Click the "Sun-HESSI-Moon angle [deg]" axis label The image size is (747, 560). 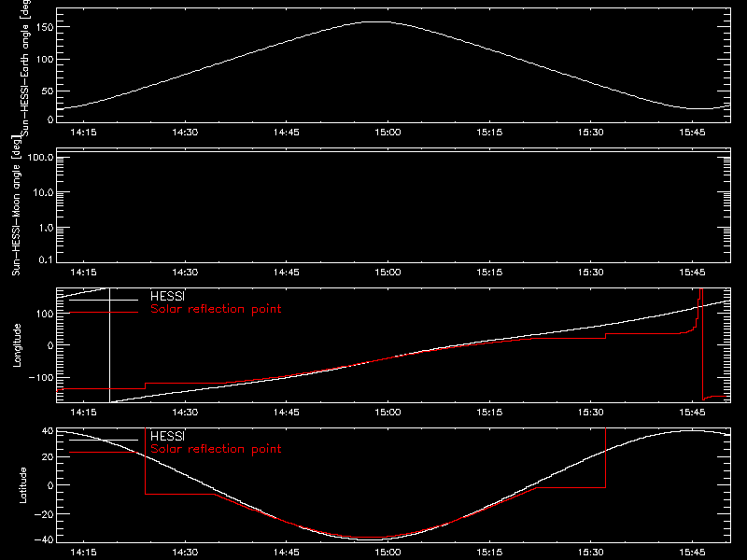tap(16, 206)
